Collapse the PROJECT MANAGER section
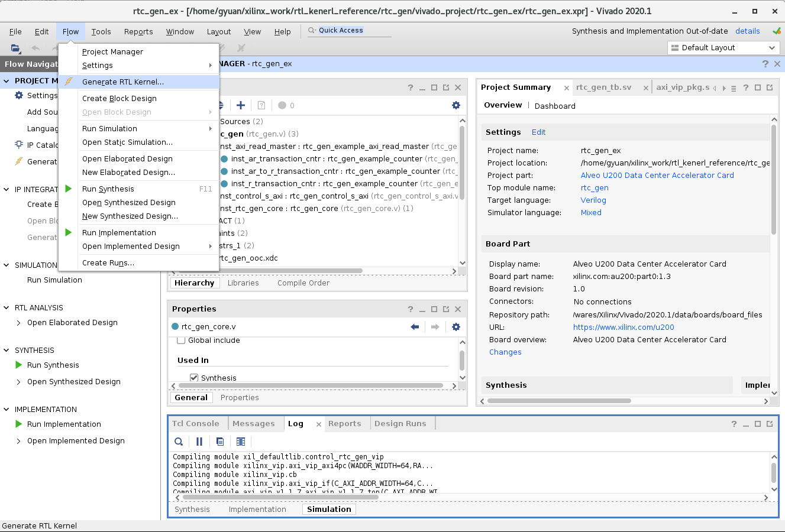Viewport: 785px width, 532px height. (6, 80)
